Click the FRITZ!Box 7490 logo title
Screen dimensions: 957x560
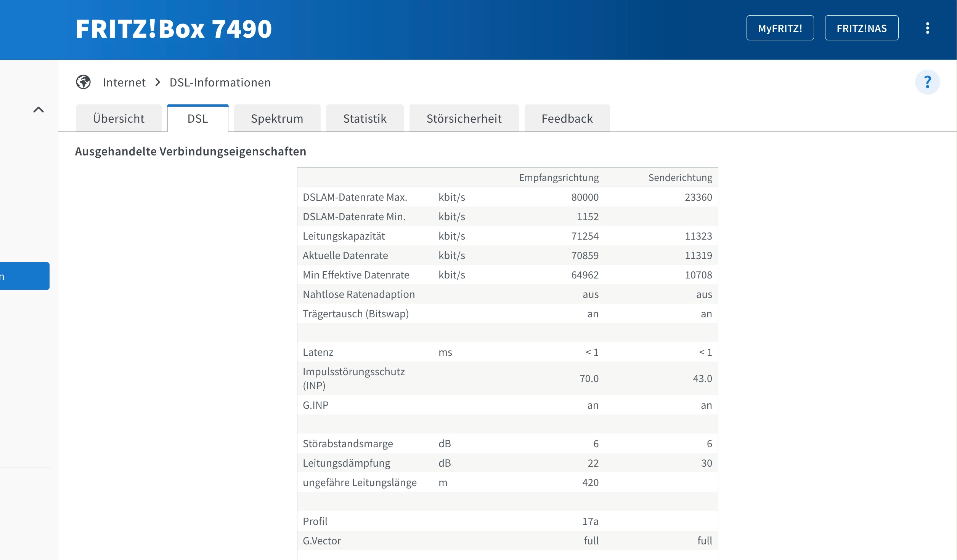173,29
